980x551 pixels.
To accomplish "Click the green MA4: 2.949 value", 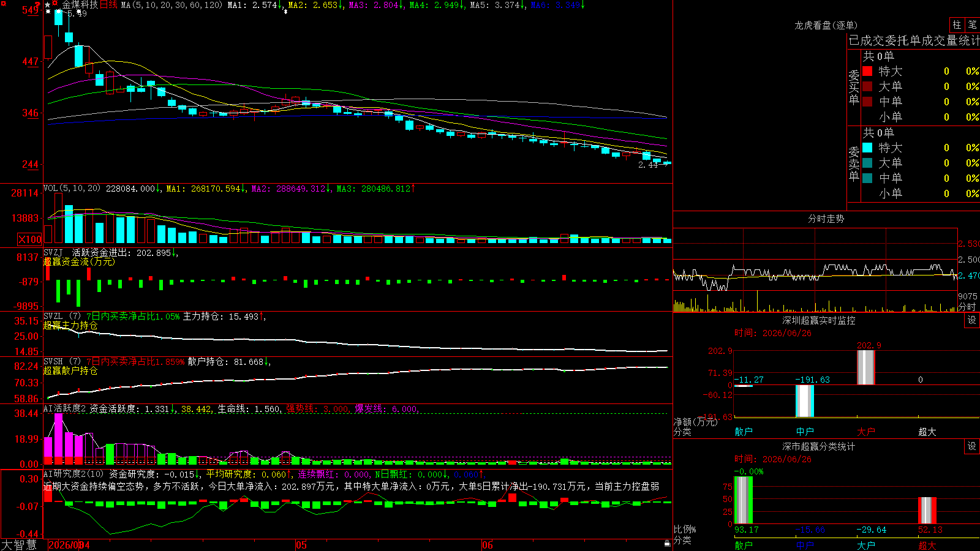I will click(x=436, y=5).
